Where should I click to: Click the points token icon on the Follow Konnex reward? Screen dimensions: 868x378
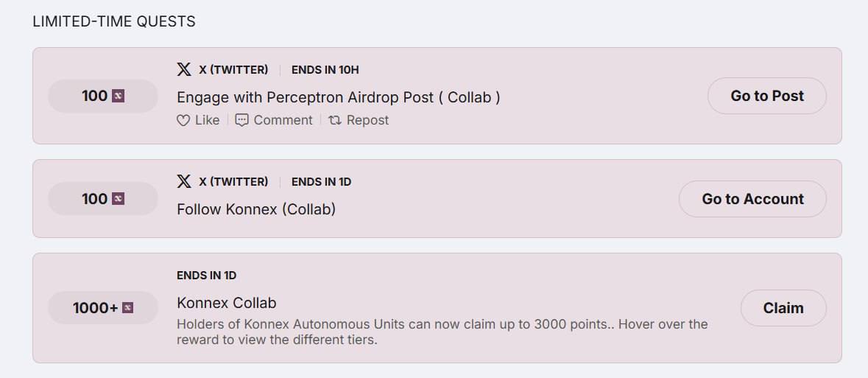click(x=118, y=199)
